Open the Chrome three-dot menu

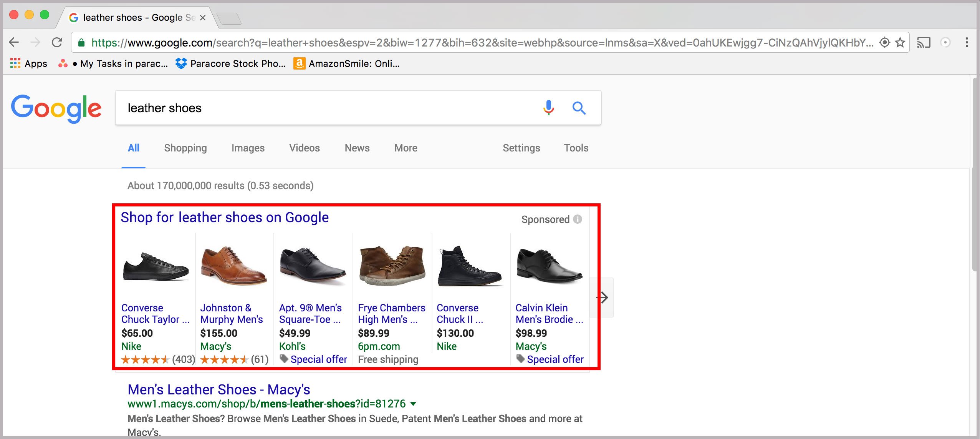[967, 42]
